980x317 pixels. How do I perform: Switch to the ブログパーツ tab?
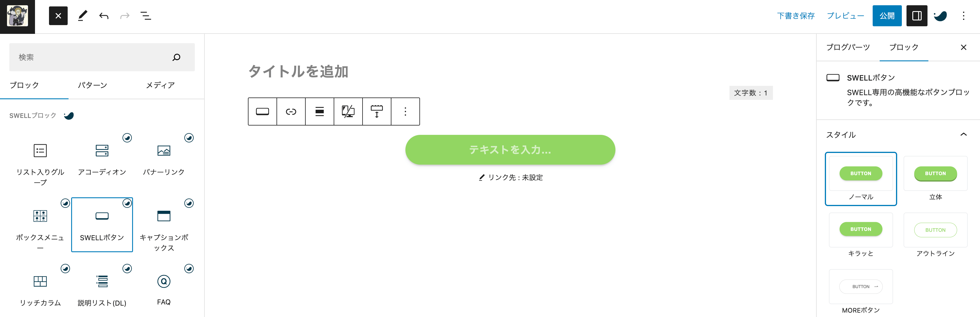click(848, 47)
